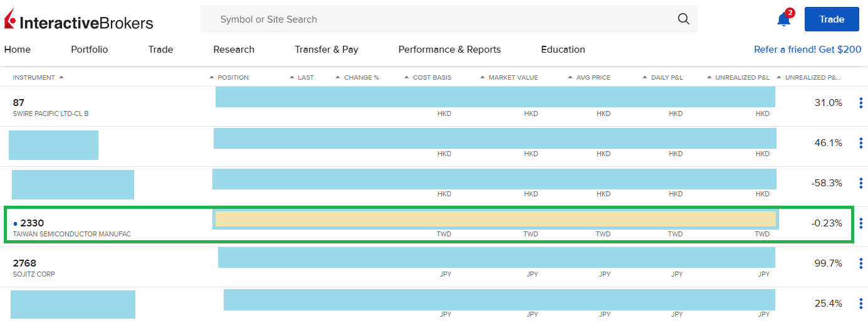868x323 pixels.
Task: Click the 25.4% unrealized value
Action: tap(828, 304)
